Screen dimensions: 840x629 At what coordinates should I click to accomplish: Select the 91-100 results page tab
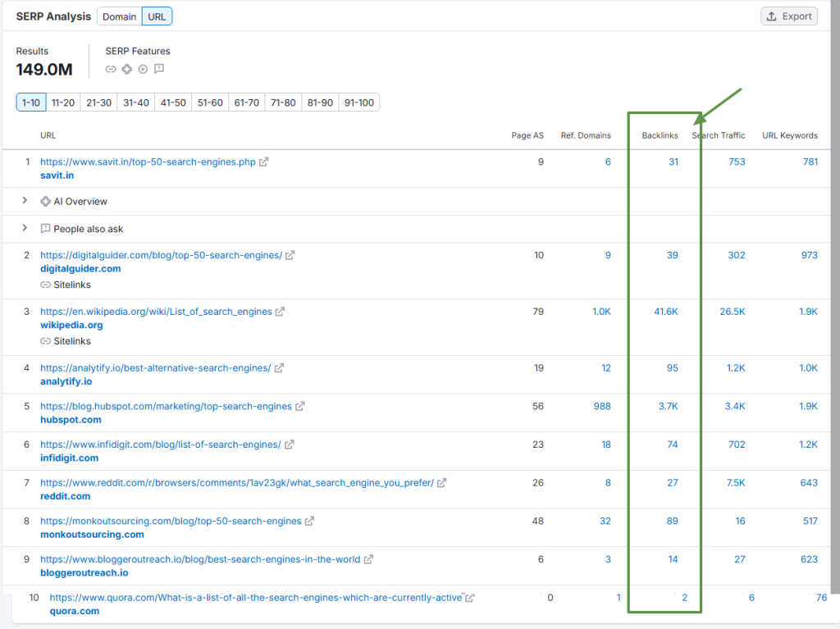[x=358, y=103]
